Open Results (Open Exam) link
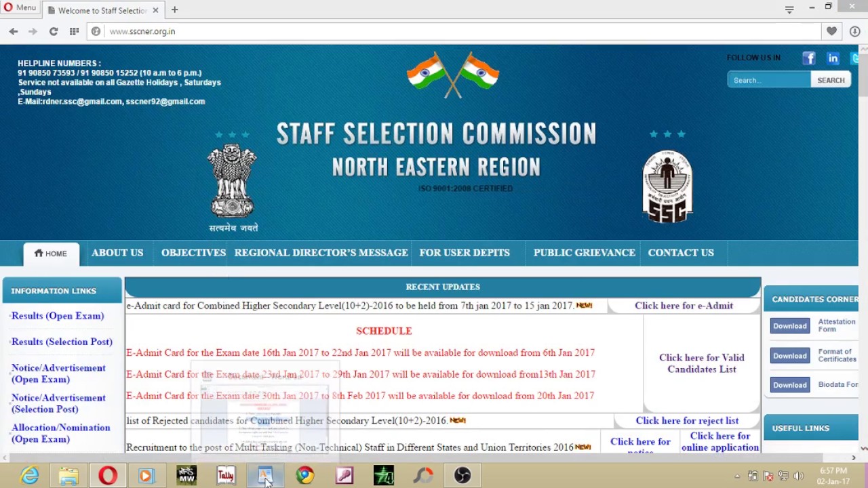This screenshot has width=868, height=488. coord(58,316)
